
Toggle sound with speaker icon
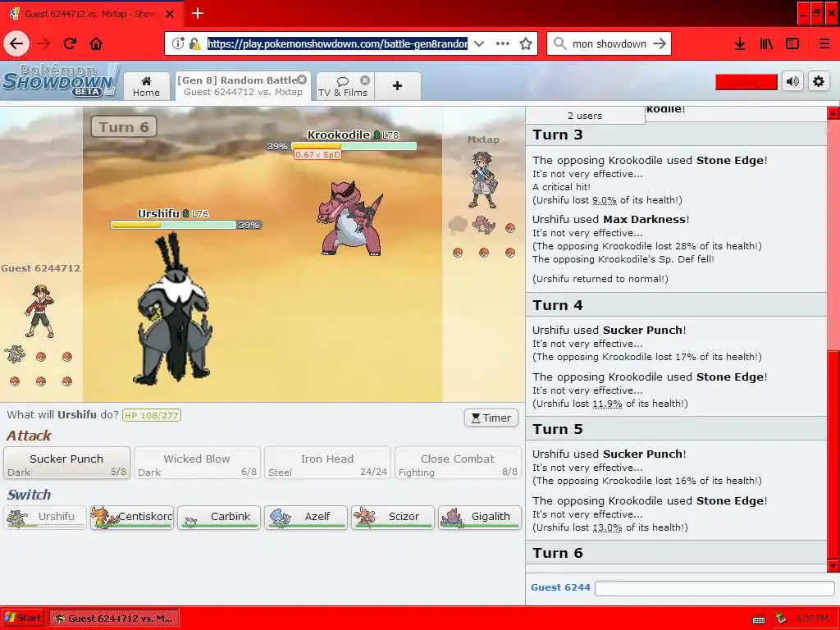[792, 81]
